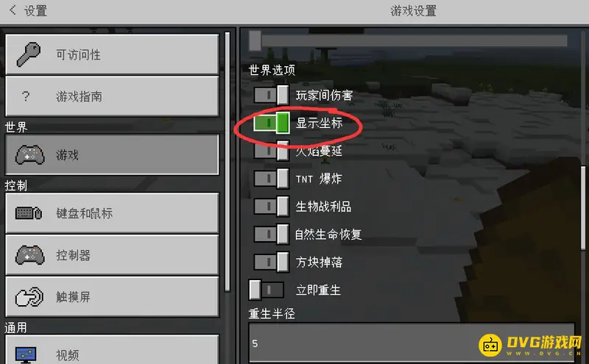This screenshot has height=364, width=589.
Task: Open the 触摸屏 settings entry
Action: pos(112,297)
